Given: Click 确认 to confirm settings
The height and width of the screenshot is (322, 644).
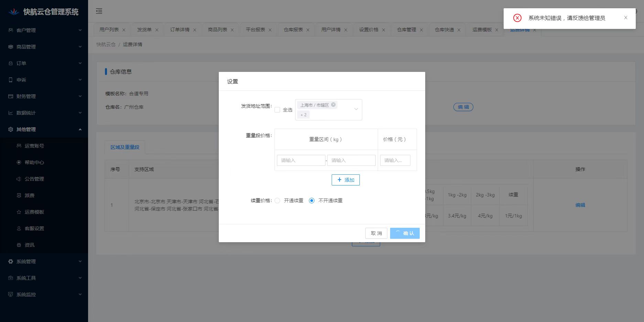Looking at the screenshot, I should pyautogui.click(x=405, y=233).
